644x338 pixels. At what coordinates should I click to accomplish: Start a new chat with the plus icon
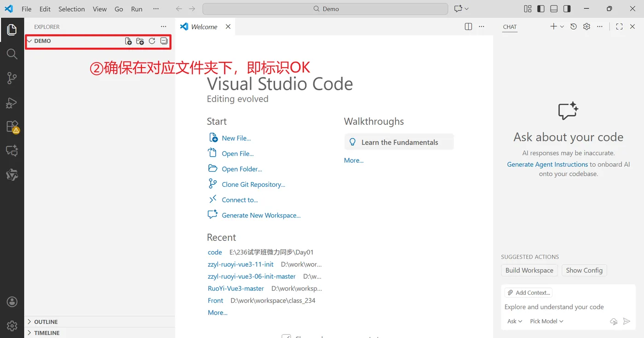(x=553, y=27)
